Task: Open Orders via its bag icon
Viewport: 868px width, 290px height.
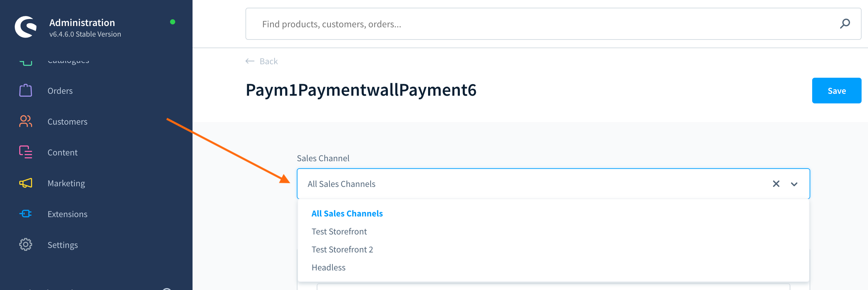Action: click(26, 90)
